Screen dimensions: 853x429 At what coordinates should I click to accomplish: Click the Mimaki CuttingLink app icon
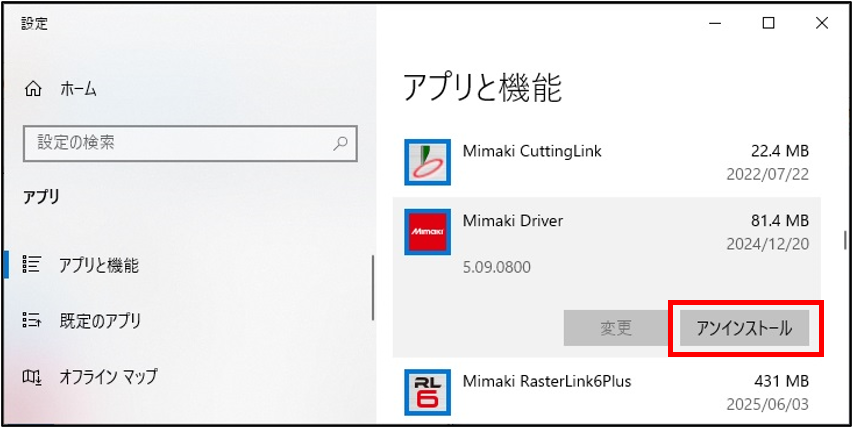click(428, 162)
